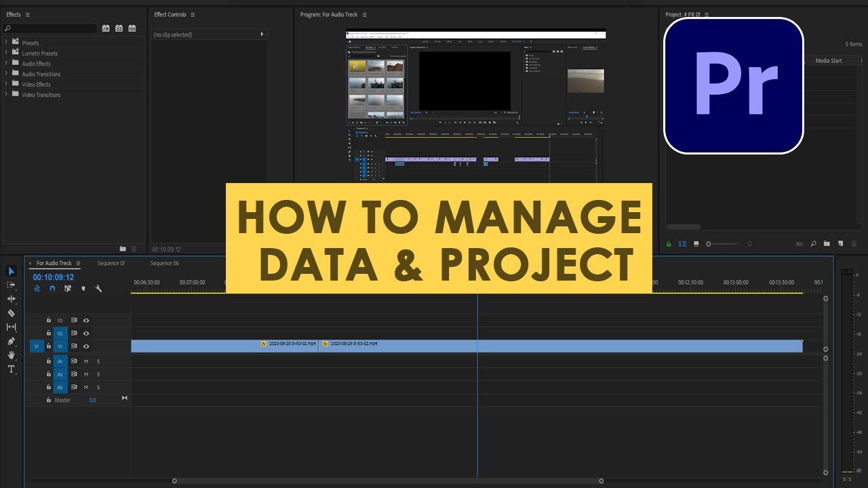Select the Track Select Forward tool
The width and height of the screenshot is (868, 488).
coord(12,285)
